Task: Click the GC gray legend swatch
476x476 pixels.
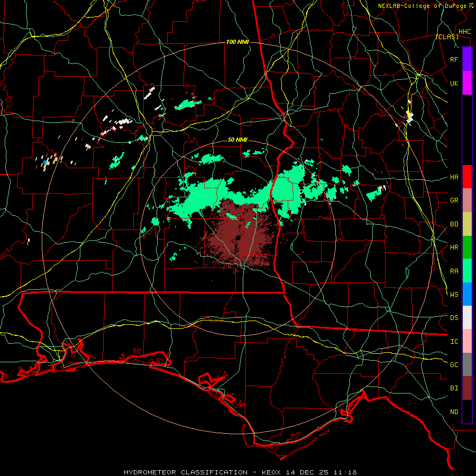Action: pyautogui.click(x=467, y=364)
